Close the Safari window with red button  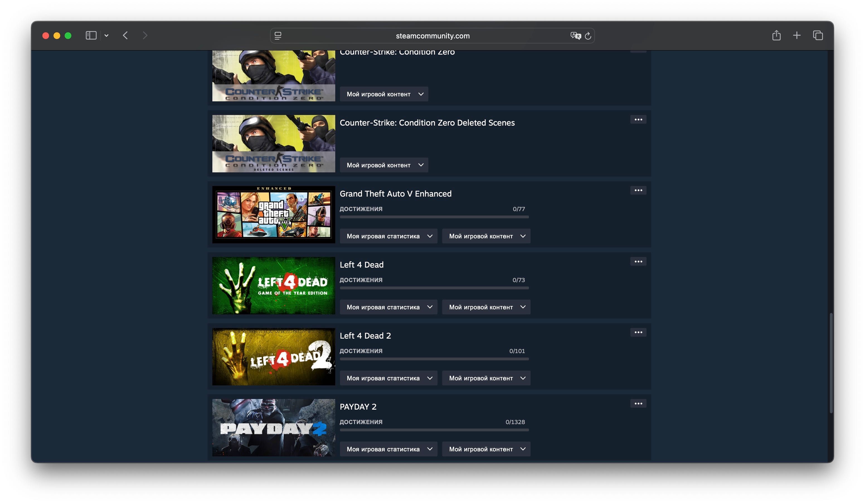click(45, 36)
